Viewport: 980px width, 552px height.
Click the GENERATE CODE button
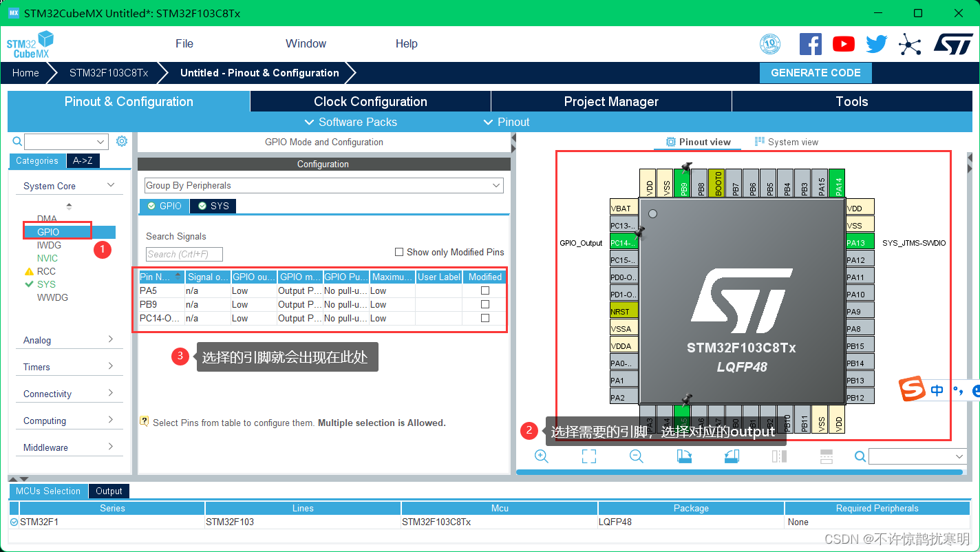tap(816, 73)
